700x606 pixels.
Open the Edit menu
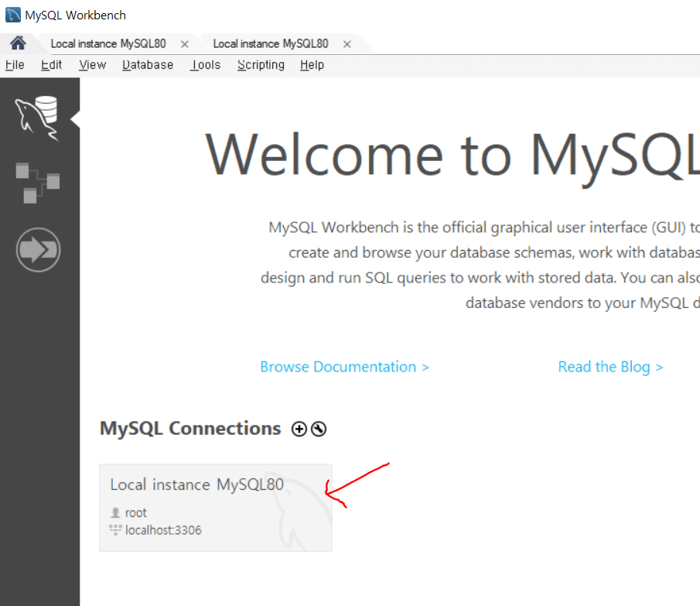pos(52,65)
